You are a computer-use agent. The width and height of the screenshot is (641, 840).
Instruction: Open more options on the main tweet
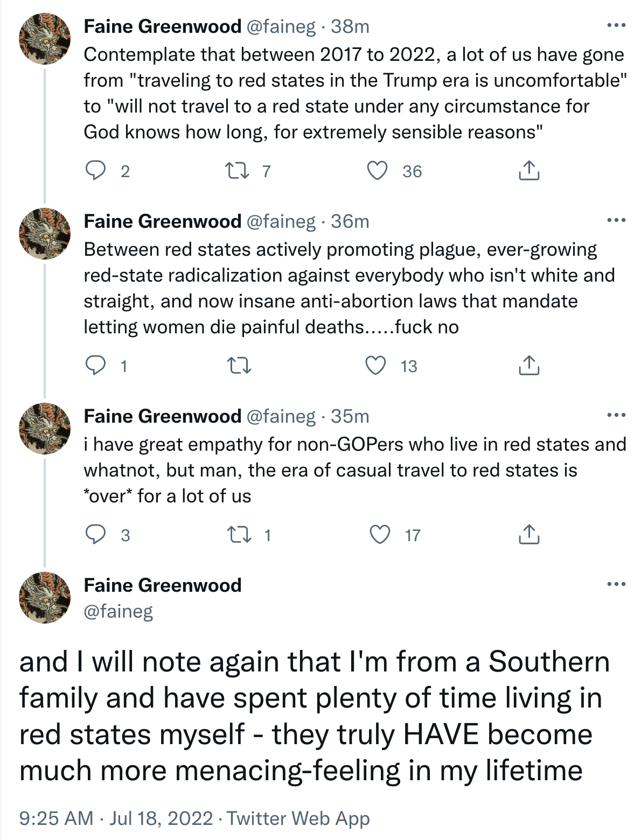click(616, 584)
